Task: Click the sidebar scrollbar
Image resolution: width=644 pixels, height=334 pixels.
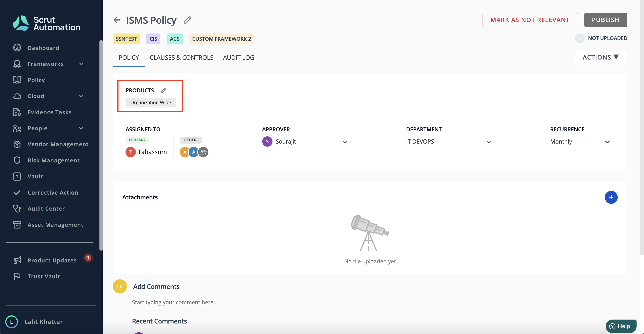Action: (x=101, y=145)
